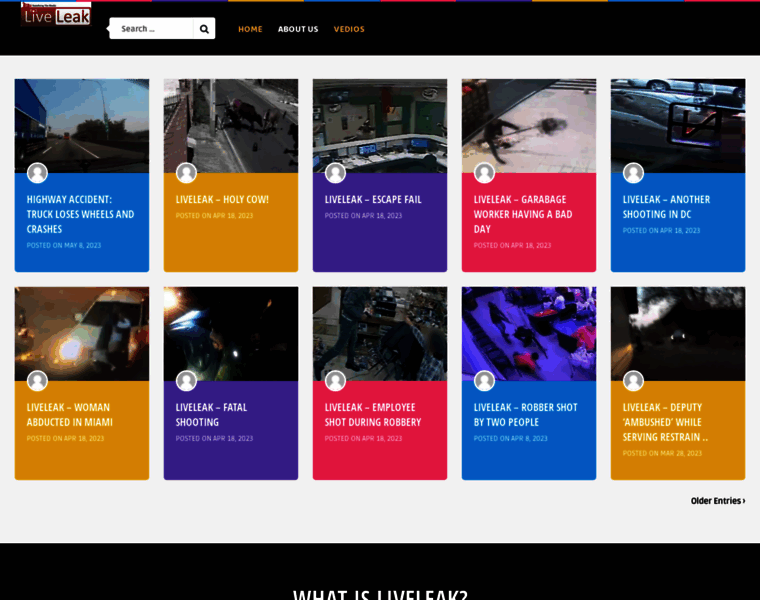Open 'Highway Accident: Truck Loses Wheels' title
760x600 pixels.
[80, 214]
